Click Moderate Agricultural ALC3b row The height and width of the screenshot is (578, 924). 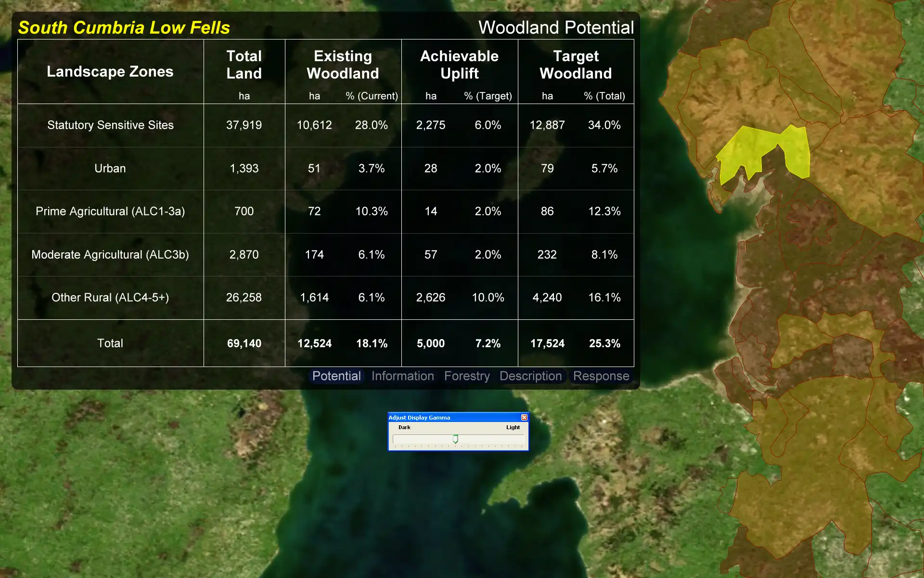(326, 254)
